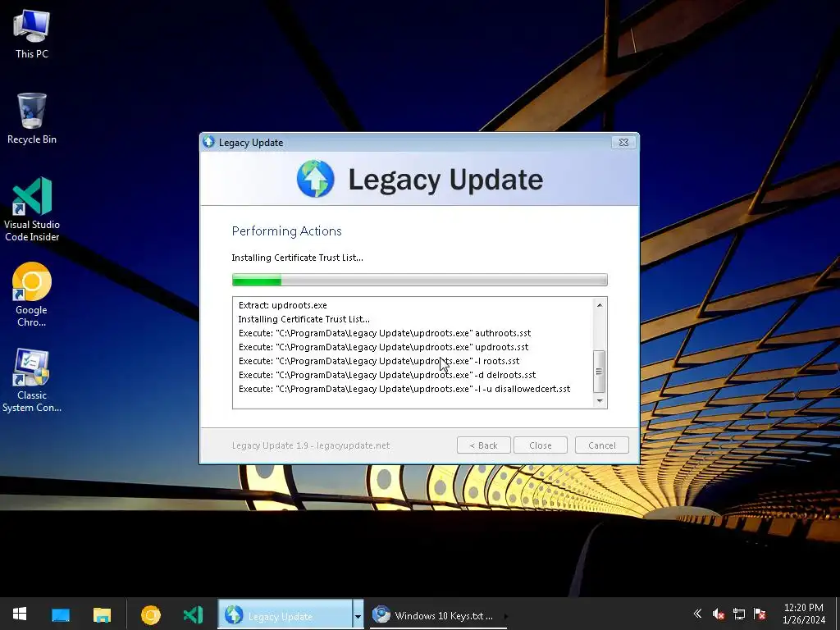Image resolution: width=840 pixels, height=630 pixels.
Task: Click the installation progress bar
Action: click(419, 280)
